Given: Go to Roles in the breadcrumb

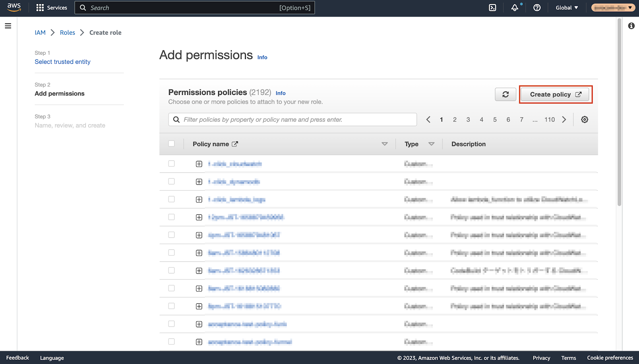Looking at the screenshot, I should (67, 33).
